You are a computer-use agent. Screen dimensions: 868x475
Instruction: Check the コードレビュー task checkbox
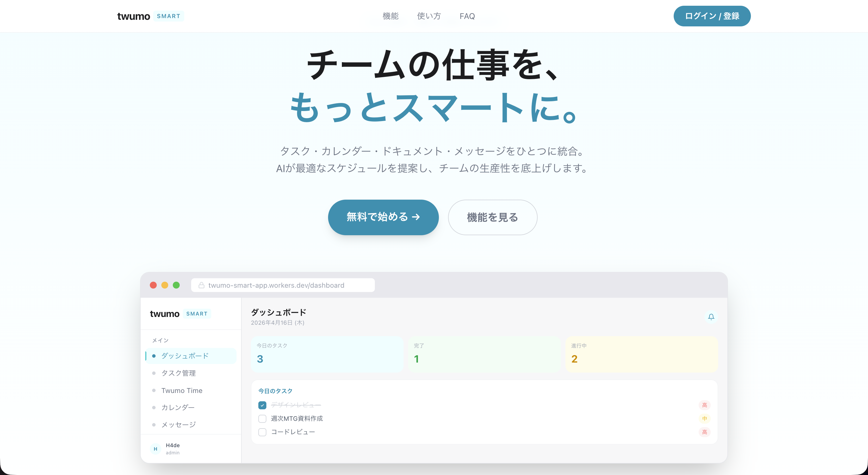pos(262,432)
